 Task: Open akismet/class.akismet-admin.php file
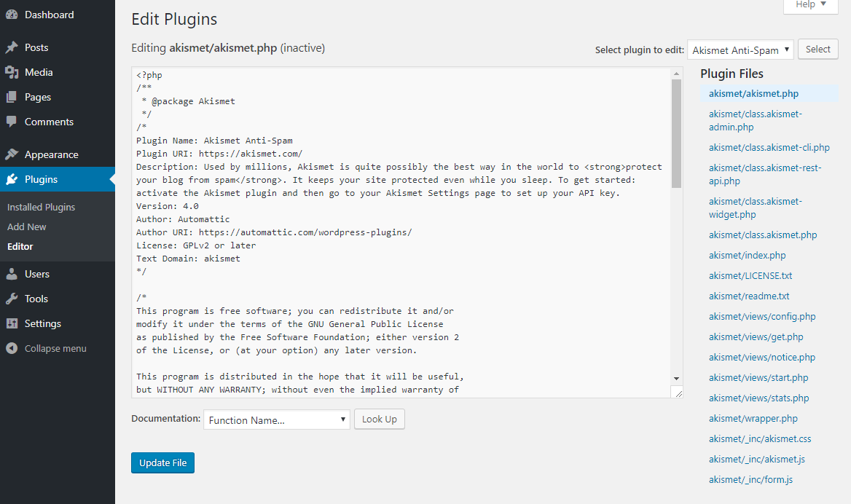(756, 120)
